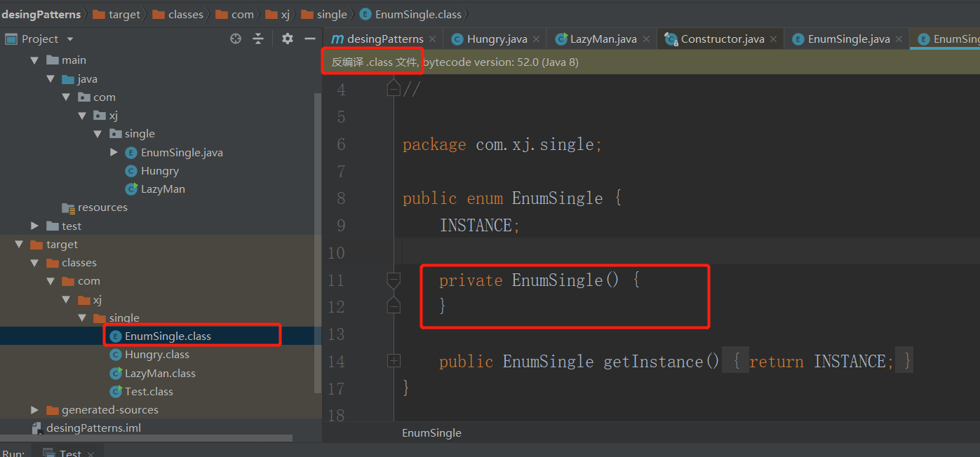Click the collapse all icon in Project panel
The height and width of the screenshot is (457, 980).
point(258,39)
